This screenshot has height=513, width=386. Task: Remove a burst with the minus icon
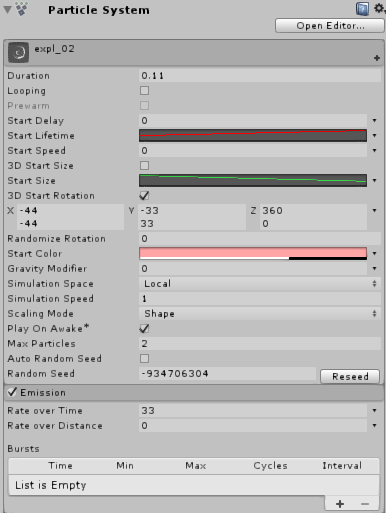coord(365,504)
